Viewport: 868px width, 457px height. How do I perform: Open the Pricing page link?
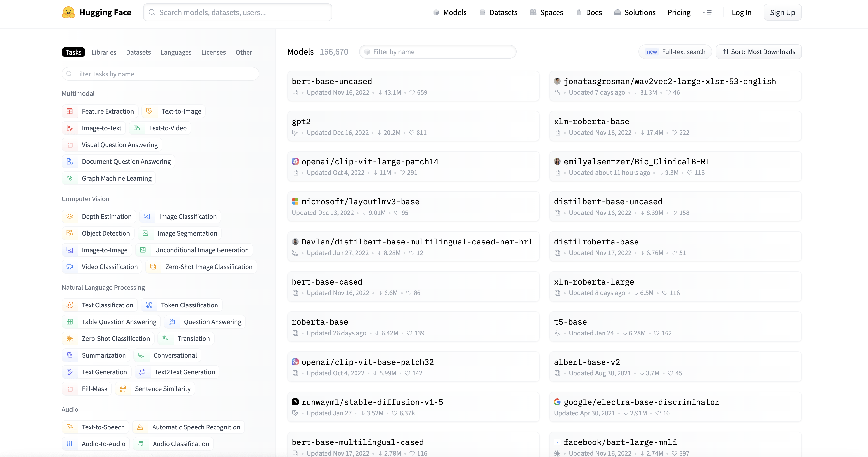click(679, 13)
